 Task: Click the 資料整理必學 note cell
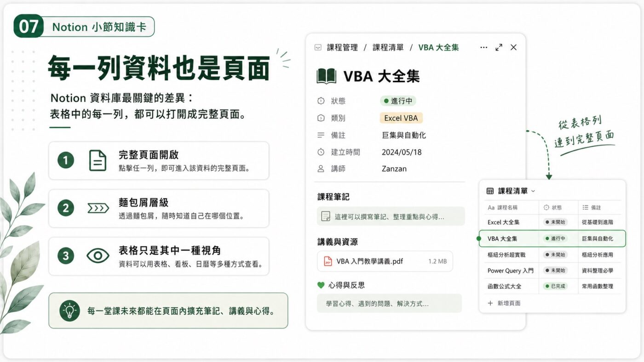tap(597, 271)
